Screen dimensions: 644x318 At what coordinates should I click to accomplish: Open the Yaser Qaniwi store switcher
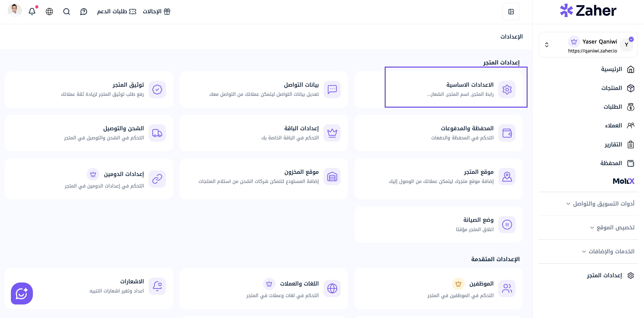tap(588, 45)
